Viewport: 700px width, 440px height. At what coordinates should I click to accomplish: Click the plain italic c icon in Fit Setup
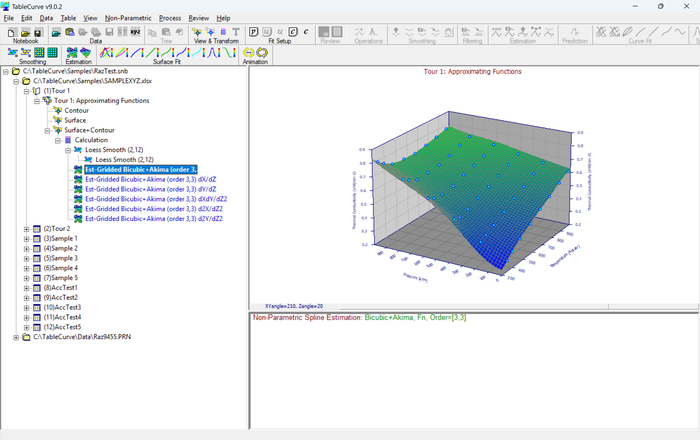pyautogui.click(x=306, y=32)
